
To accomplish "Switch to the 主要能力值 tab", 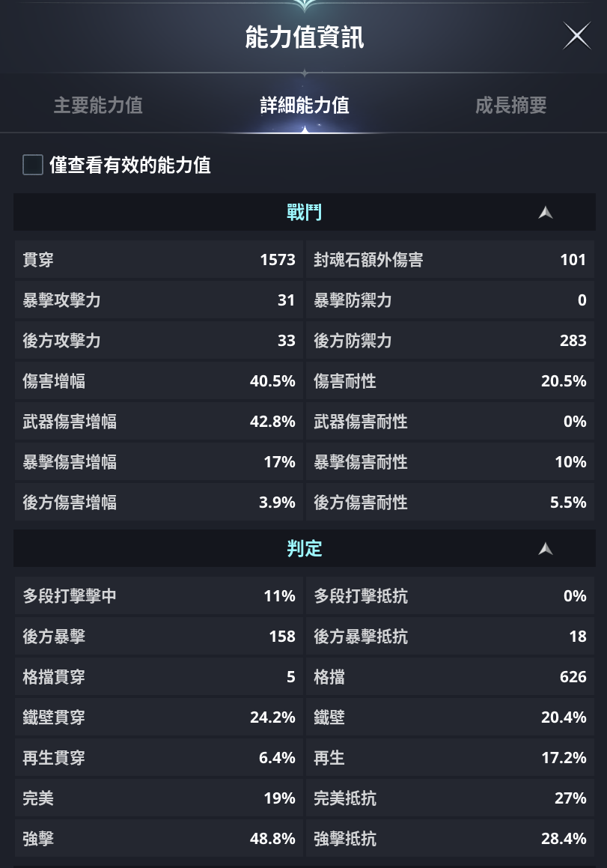I will [x=98, y=106].
